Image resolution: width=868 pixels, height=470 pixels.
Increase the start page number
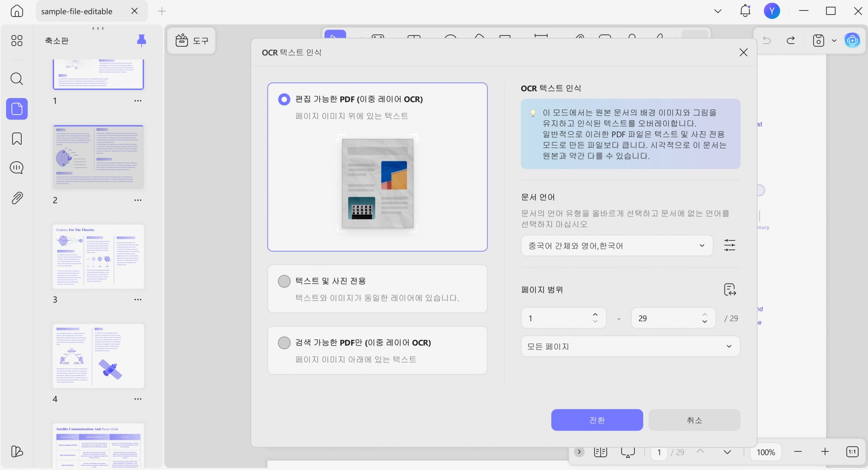click(595, 314)
